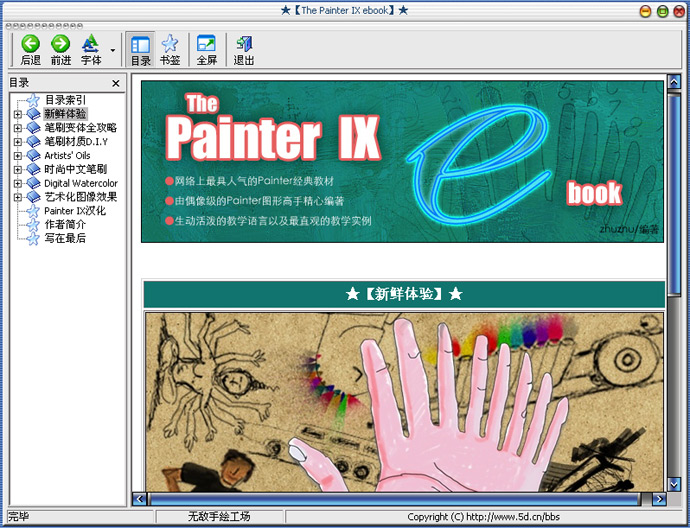Go forward with the 前进 button

tap(60, 50)
